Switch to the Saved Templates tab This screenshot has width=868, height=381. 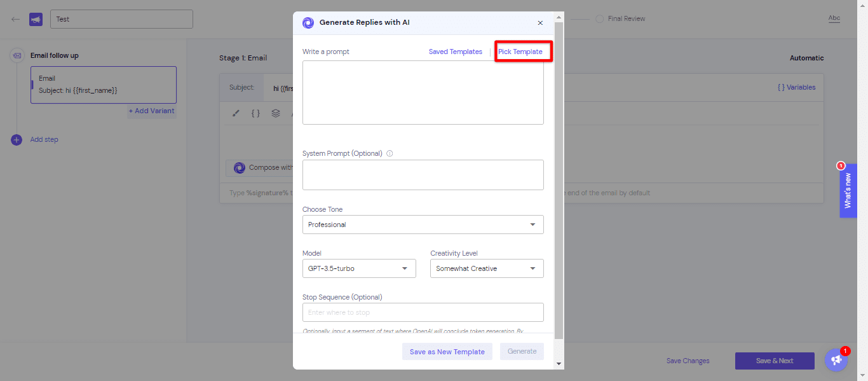coord(455,52)
